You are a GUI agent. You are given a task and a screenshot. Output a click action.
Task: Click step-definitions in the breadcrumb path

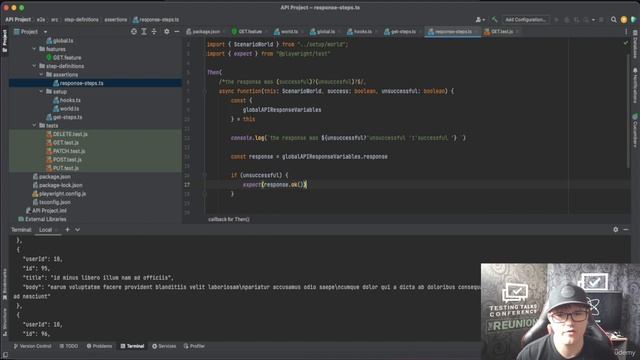81,20
